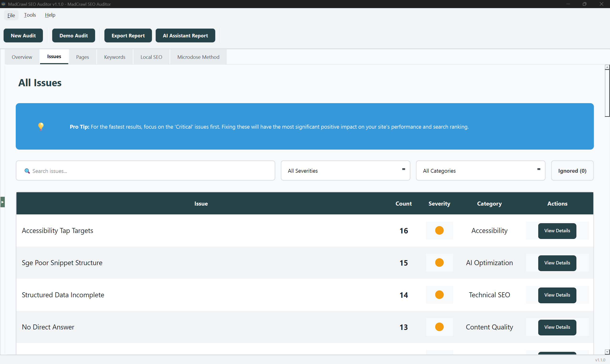Open the All Severities dropdown

point(345,171)
